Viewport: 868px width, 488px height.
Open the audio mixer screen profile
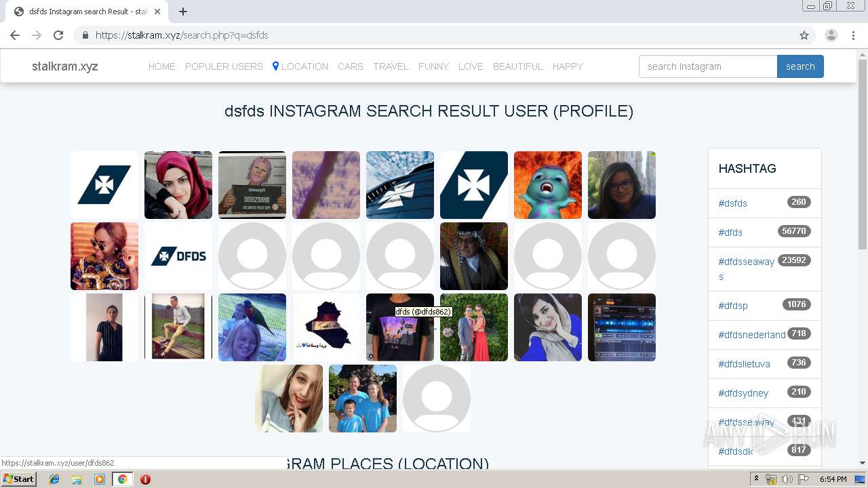tap(622, 327)
